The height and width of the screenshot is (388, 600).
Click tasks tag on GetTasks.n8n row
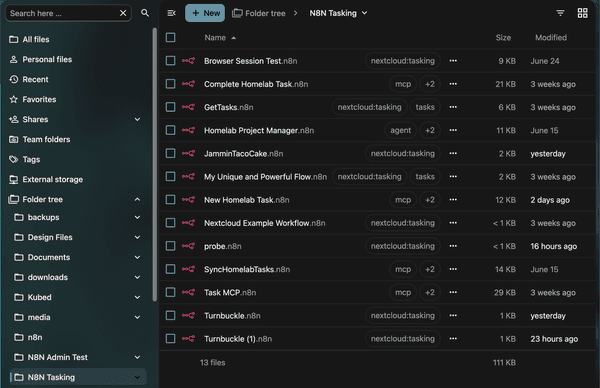click(425, 107)
